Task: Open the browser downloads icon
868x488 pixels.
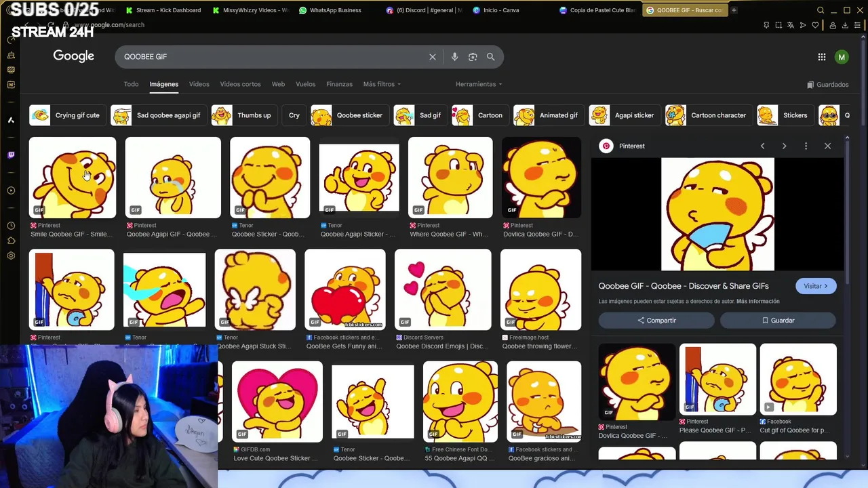Action: tap(845, 25)
